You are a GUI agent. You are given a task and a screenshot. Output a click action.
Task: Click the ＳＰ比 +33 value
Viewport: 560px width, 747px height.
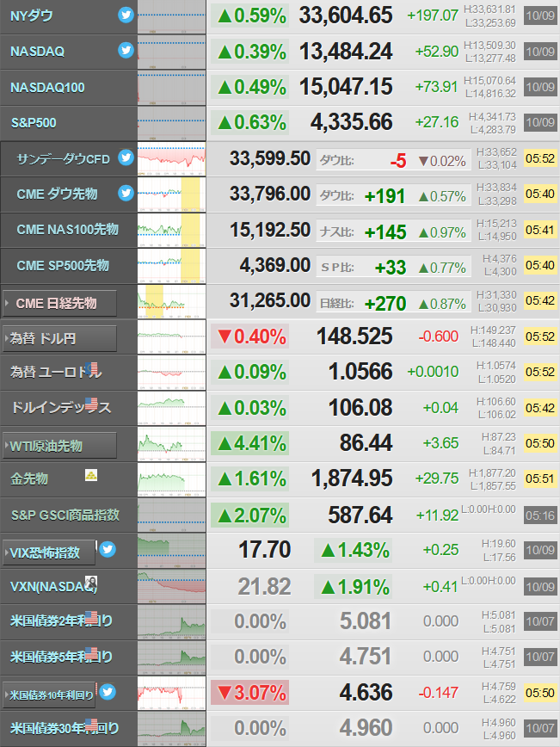391,268
